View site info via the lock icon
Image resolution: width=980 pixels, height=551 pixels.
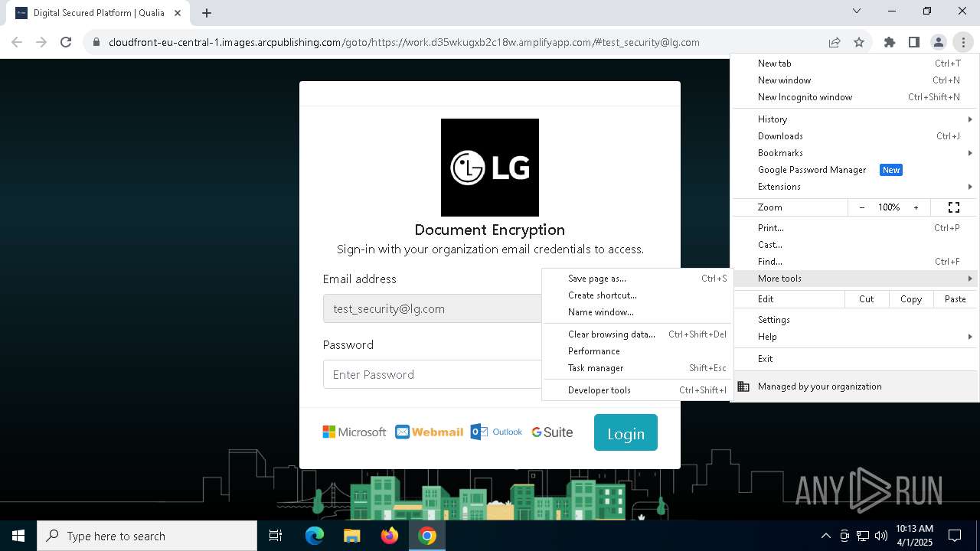coord(96,42)
